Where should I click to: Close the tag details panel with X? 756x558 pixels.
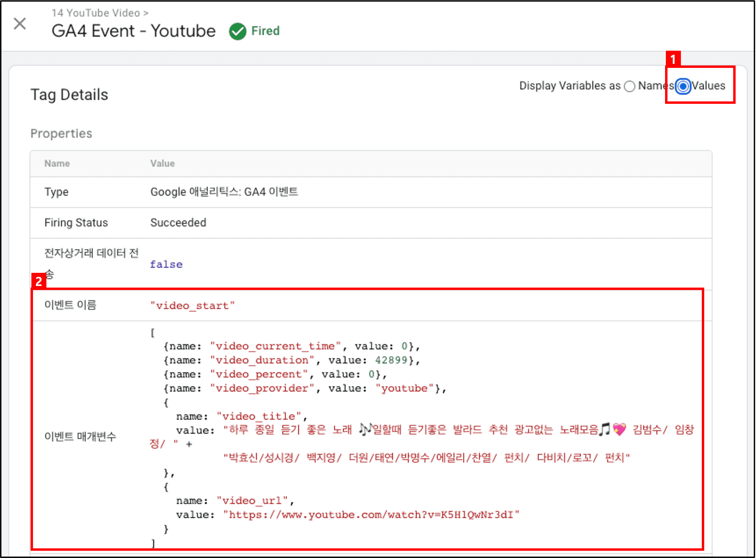(20, 24)
